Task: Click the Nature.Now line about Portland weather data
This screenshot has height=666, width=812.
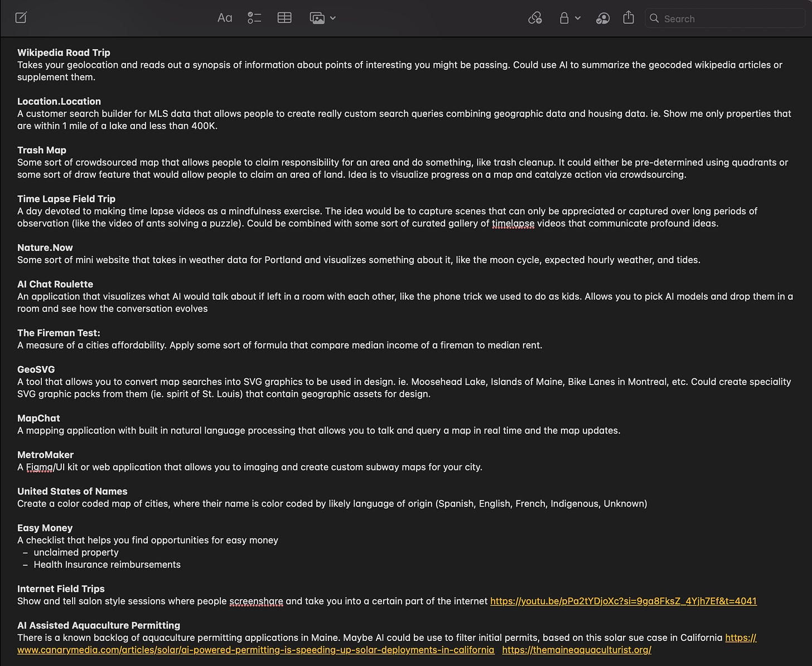Action: 359,260
